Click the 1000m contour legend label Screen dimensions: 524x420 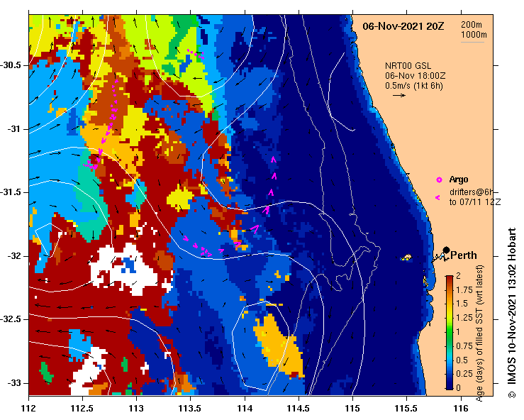click(474, 35)
